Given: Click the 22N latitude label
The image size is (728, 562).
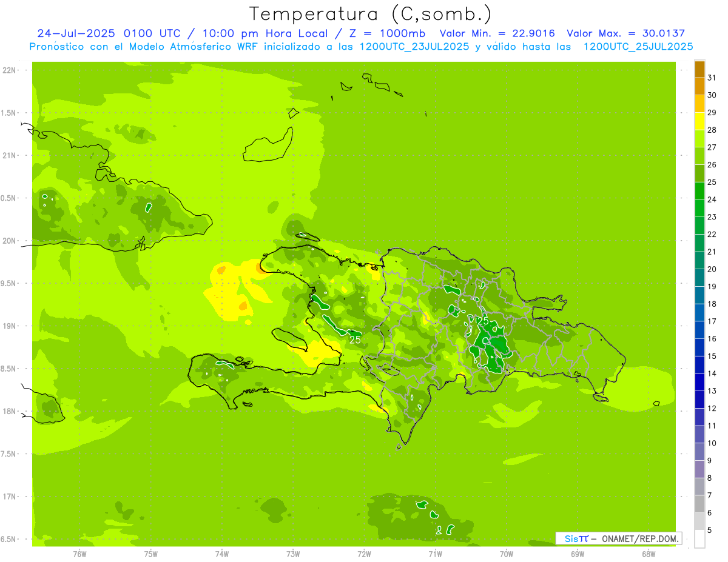Looking at the screenshot, I should tap(10, 70).
